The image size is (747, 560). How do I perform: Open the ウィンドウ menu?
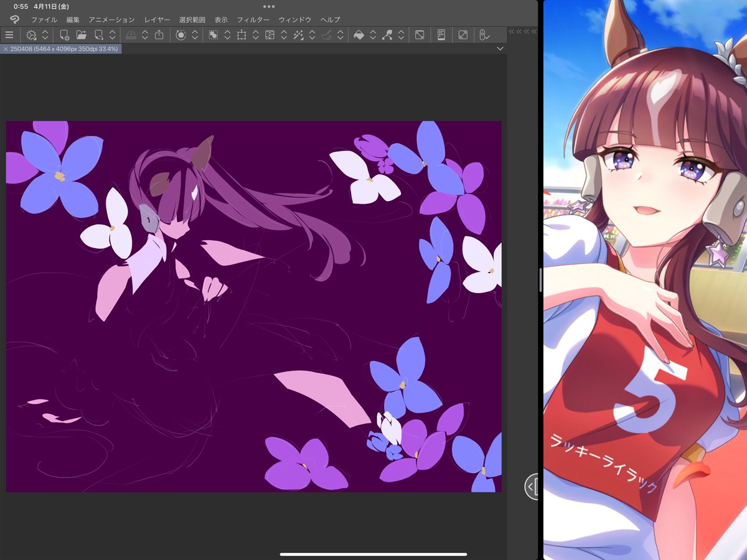[x=295, y=20]
